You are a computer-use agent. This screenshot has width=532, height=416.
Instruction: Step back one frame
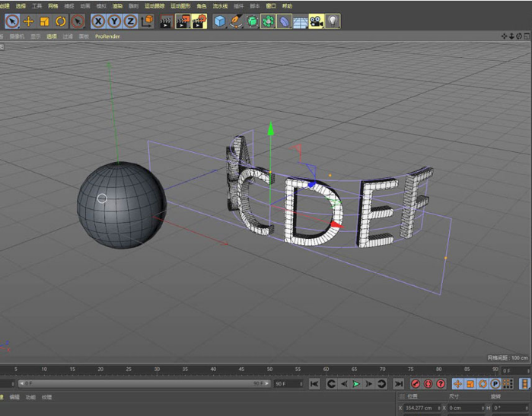pos(344,384)
